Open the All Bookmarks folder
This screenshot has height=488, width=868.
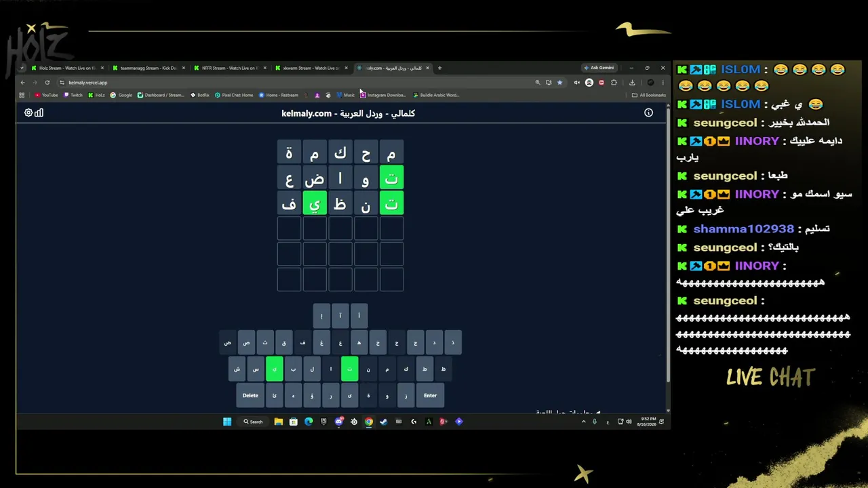[649, 95]
